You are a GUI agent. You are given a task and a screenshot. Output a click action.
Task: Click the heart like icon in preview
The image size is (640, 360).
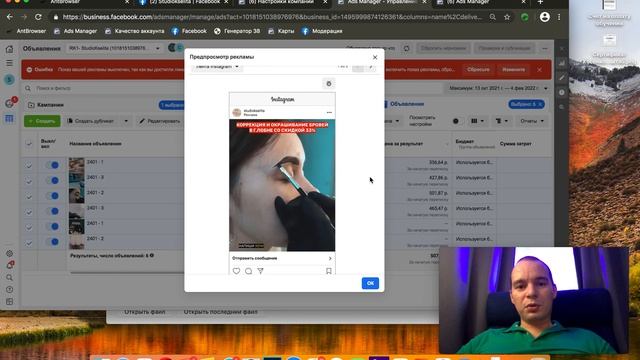[x=236, y=271]
